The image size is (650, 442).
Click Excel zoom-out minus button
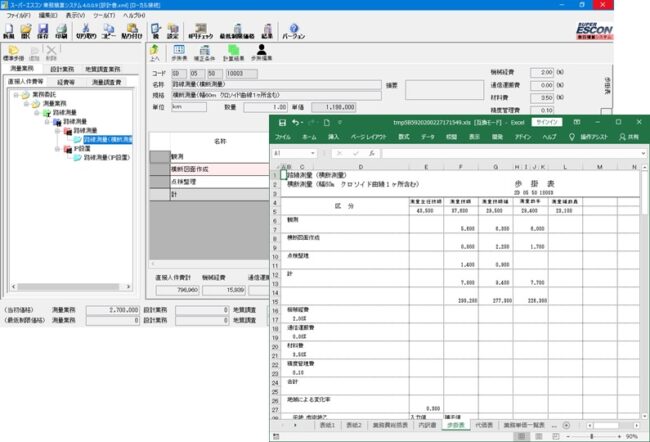[x=568, y=436]
